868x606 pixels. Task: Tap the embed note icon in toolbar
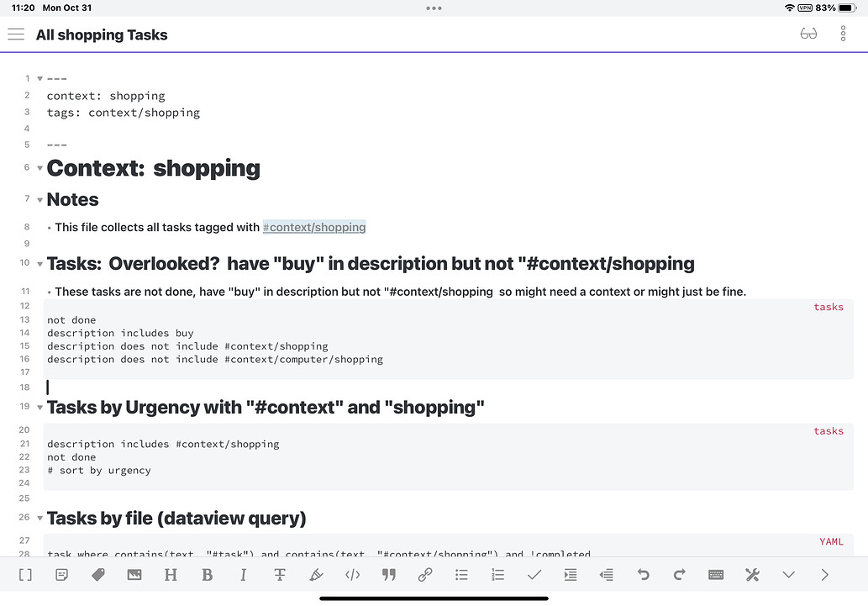pyautogui.click(x=62, y=575)
